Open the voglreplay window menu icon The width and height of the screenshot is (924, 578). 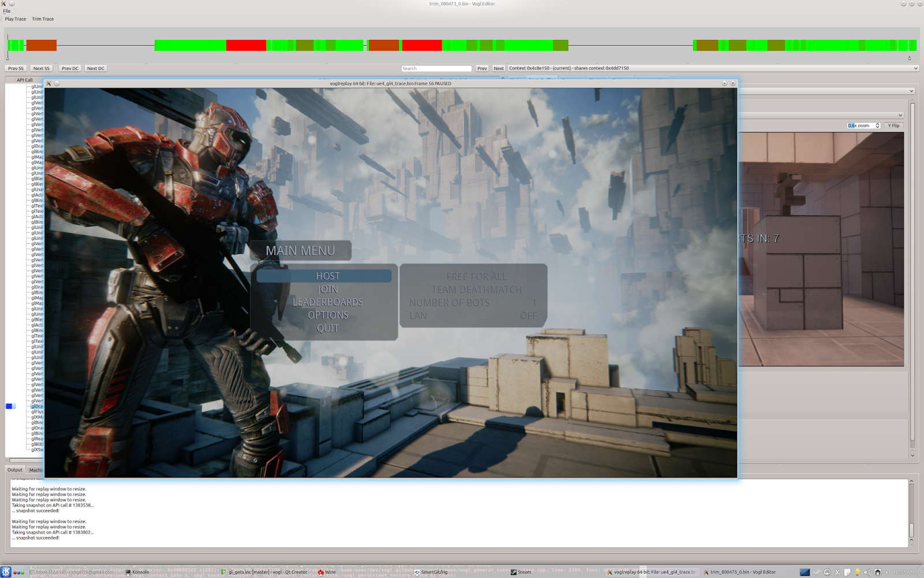tap(49, 83)
